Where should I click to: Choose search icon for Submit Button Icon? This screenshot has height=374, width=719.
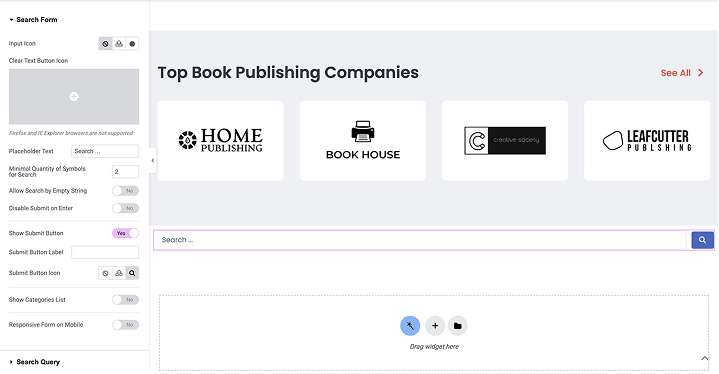(132, 273)
